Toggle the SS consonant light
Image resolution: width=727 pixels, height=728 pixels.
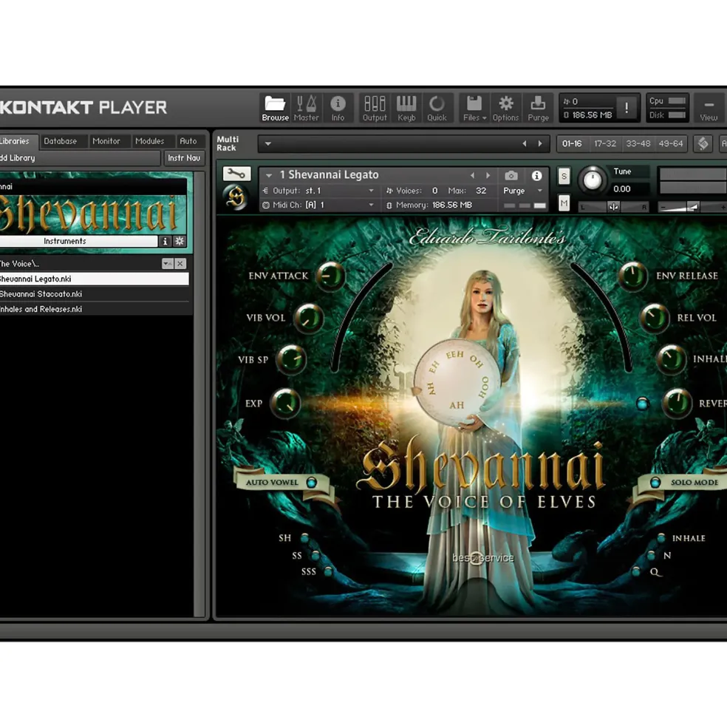click(316, 555)
